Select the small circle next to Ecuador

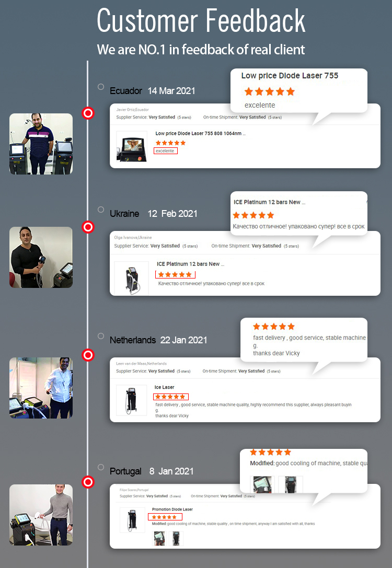[x=101, y=87]
